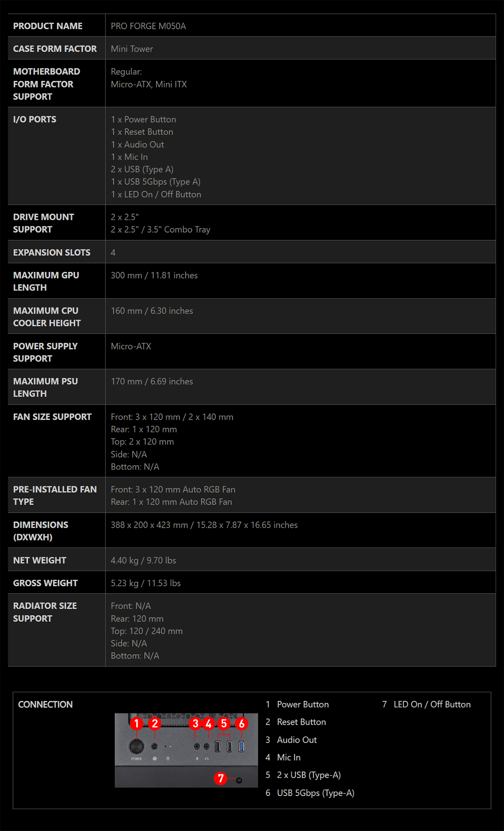
Task: Click the MAXIMUM GPU LENGTH row label
Action: pos(46,281)
